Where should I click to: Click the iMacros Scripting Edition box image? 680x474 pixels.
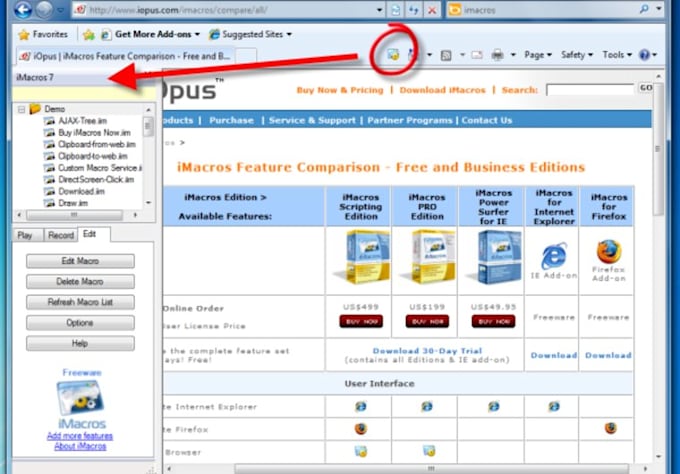[361, 258]
